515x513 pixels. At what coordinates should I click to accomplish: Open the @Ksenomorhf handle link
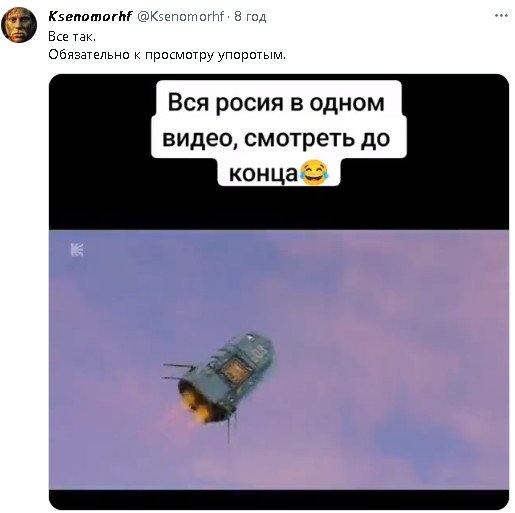pyautogui.click(x=181, y=16)
